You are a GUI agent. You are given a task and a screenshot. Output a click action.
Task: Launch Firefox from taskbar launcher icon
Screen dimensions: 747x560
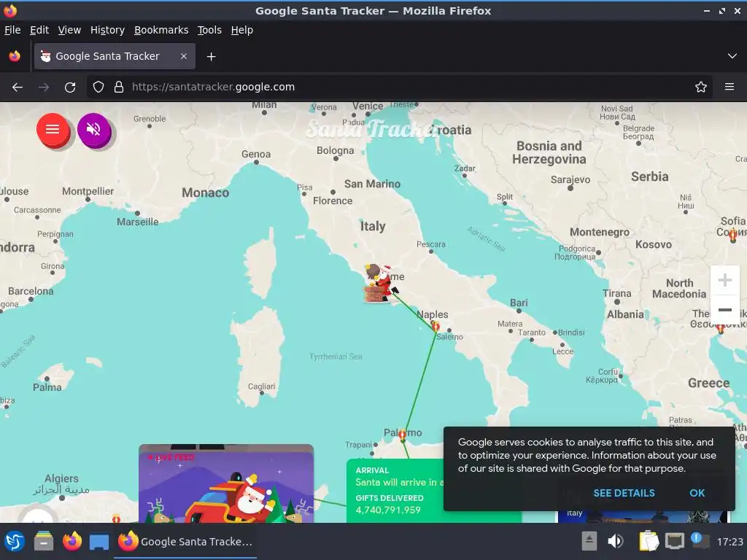pos(72,542)
